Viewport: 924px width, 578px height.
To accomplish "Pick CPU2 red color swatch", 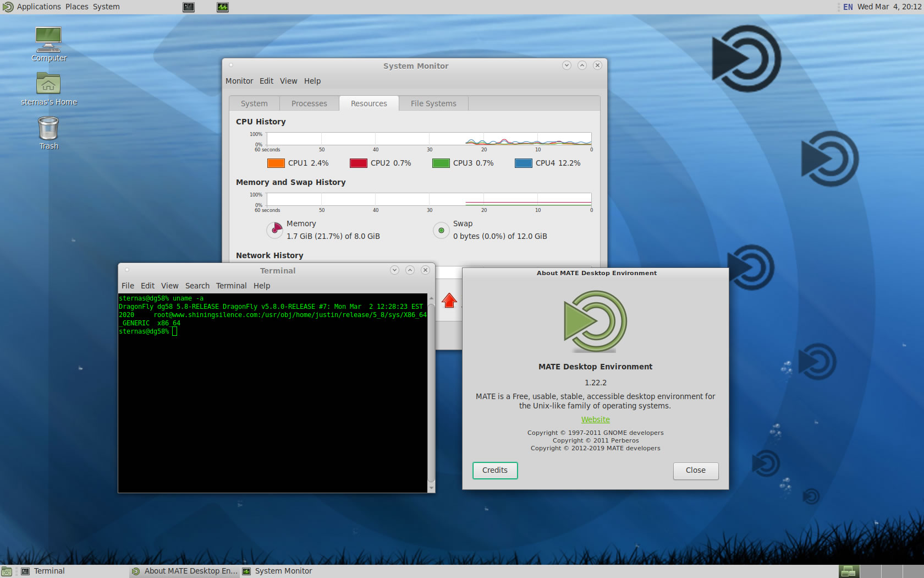I will [359, 163].
